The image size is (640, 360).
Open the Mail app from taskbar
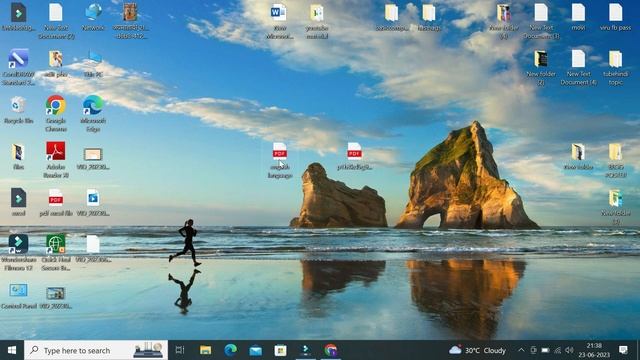click(256, 350)
